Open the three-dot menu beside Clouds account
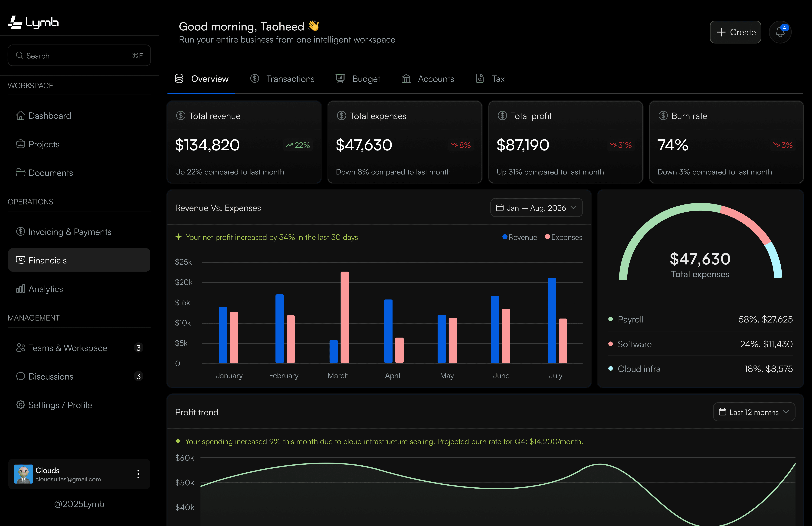Image resolution: width=812 pixels, height=526 pixels. [x=138, y=474]
